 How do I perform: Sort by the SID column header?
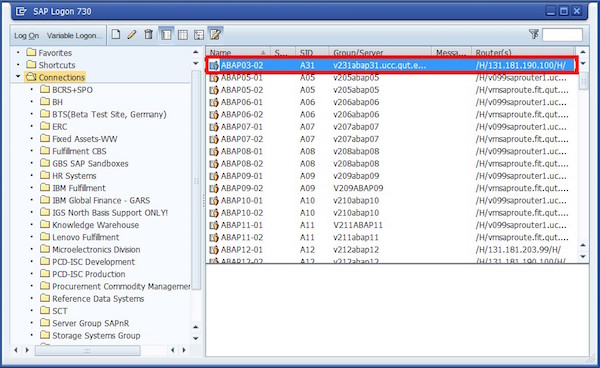(312, 52)
